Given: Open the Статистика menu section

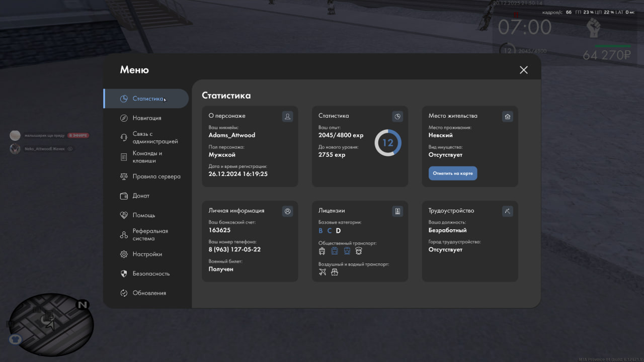Looking at the screenshot, I should (146, 99).
